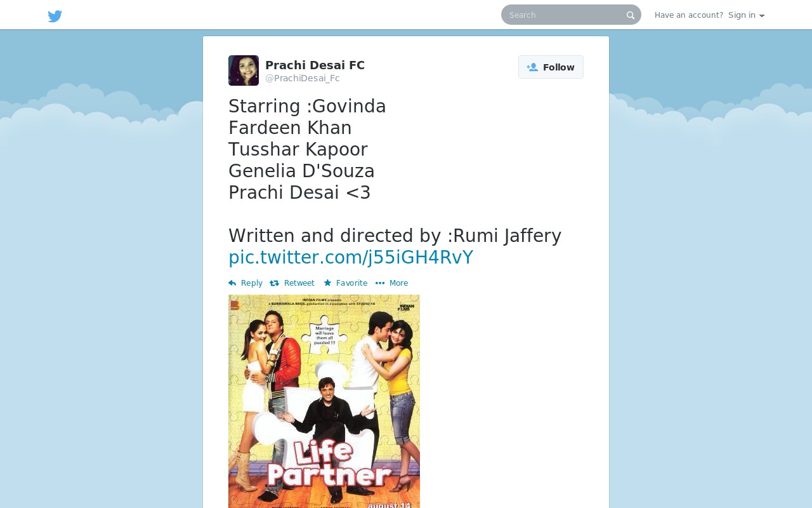Open the Prachi Desai FC name link
Image resolution: width=812 pixels, height=508 pixels.
315,65
